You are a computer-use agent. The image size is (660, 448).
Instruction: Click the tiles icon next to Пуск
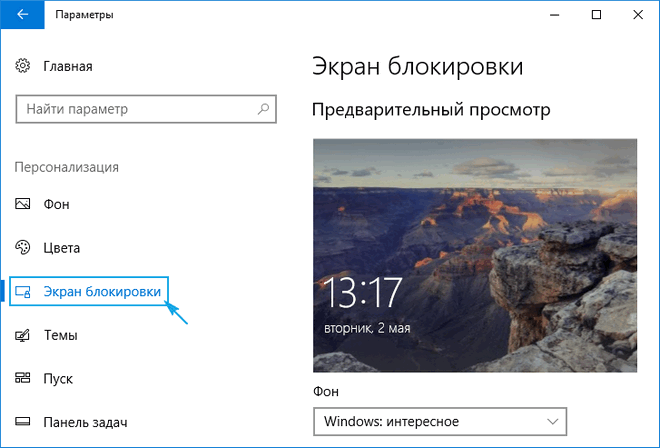click(x=23, y=379)
